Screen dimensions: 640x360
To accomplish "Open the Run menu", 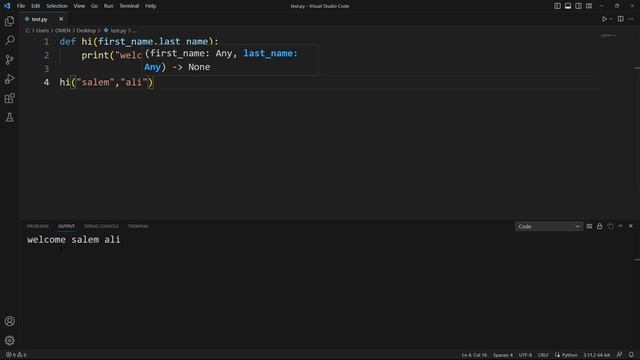I will pos(108,6).
